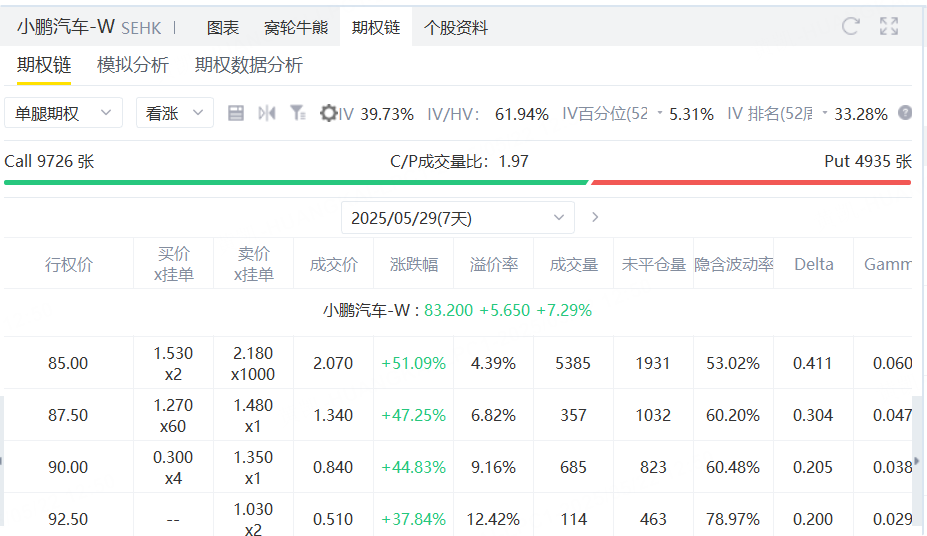
Task: Select 期权链 sub-tab
Action: [44, 65]
